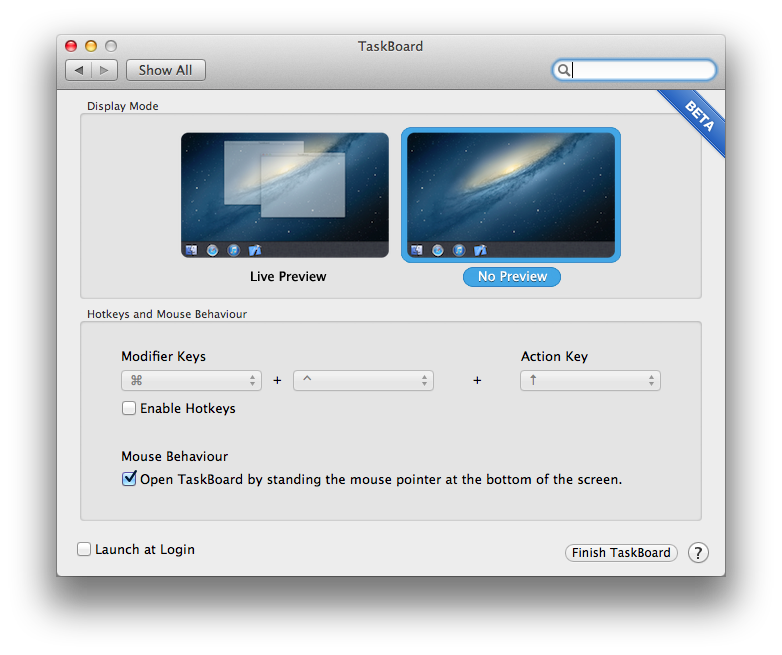Viewport: 782px width, 655px height.
Task: Toggle open TaskBoard by mouse pointer checkbox
Action: point(129,479)
